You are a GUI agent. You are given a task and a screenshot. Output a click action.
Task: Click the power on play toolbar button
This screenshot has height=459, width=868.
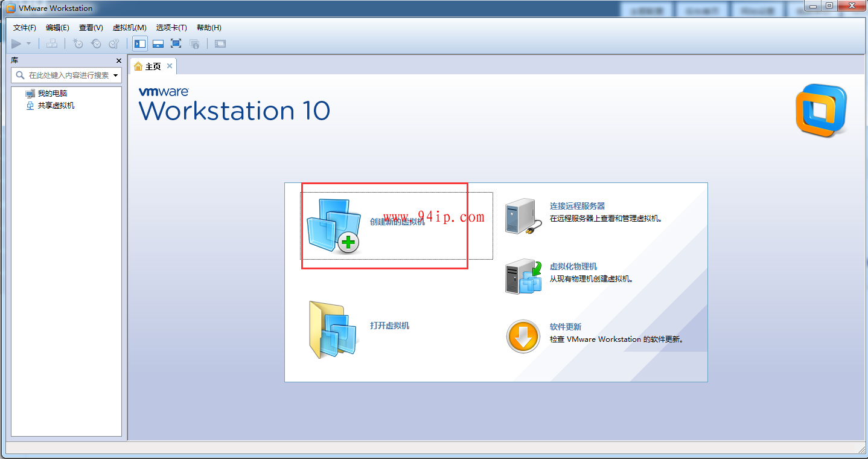(x=16, y=43)
